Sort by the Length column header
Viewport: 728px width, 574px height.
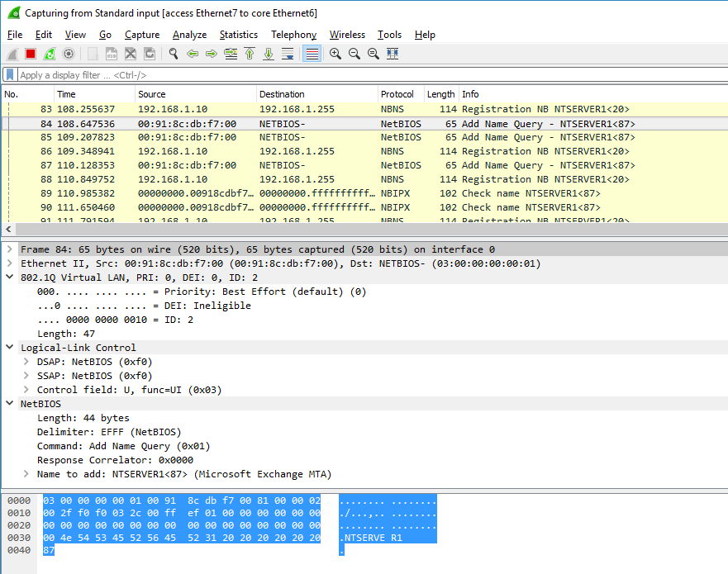(441, 94)
